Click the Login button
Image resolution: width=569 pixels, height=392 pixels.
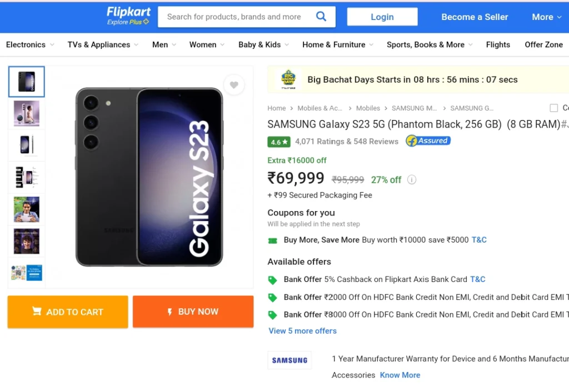click(382, 17)
